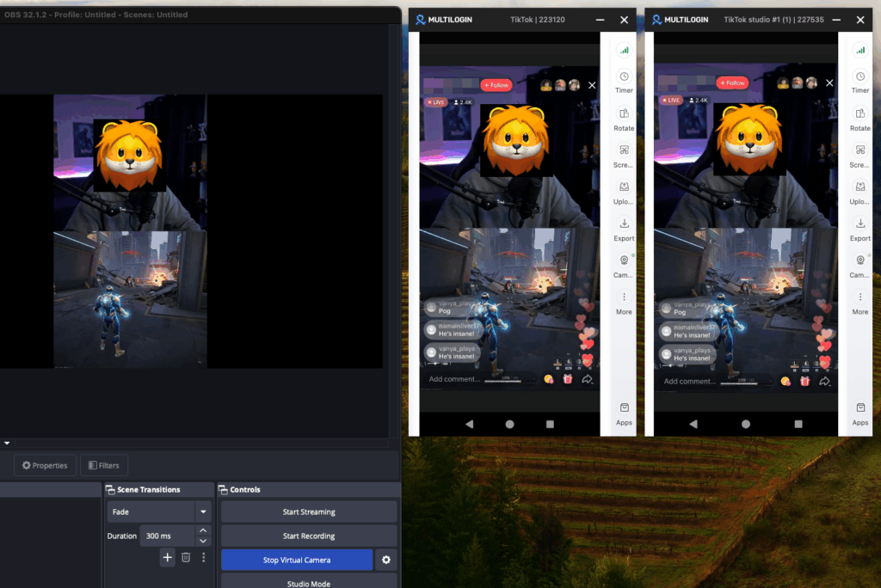Open More options in TikTok studio 227535 window

(859, 302)
